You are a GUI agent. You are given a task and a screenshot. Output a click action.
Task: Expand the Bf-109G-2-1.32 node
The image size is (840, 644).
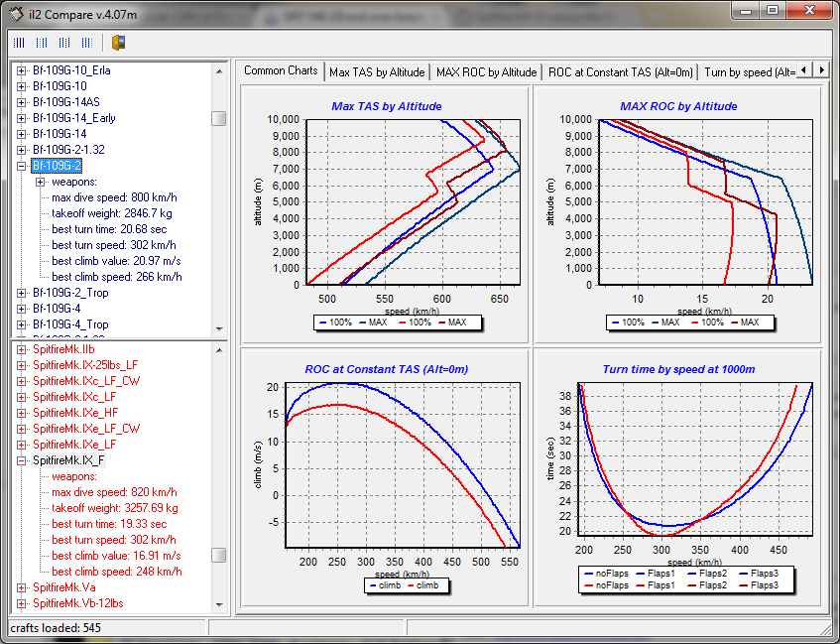(x=21, y=150)
